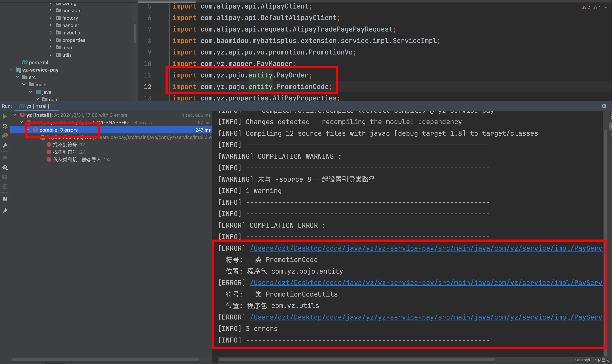Click the project tree vertical scrollbar
The image size is (612, 364).
(135, 33)
